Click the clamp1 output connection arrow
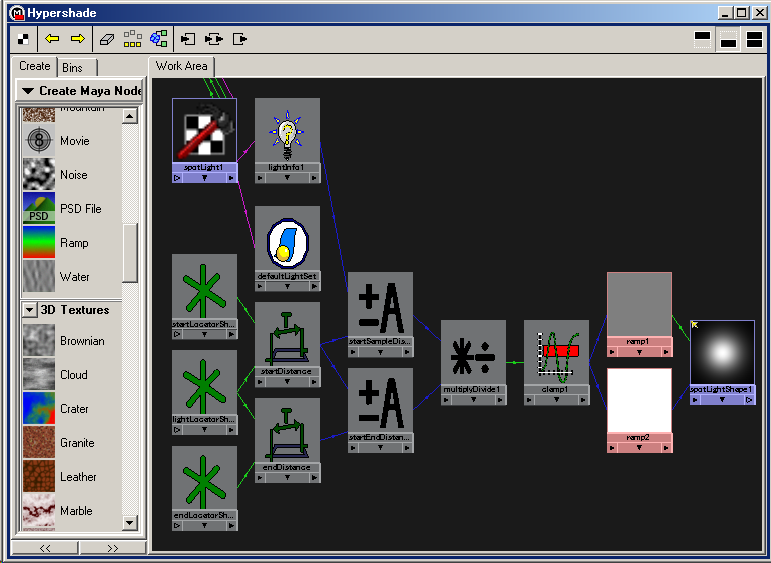 point(583,400)
